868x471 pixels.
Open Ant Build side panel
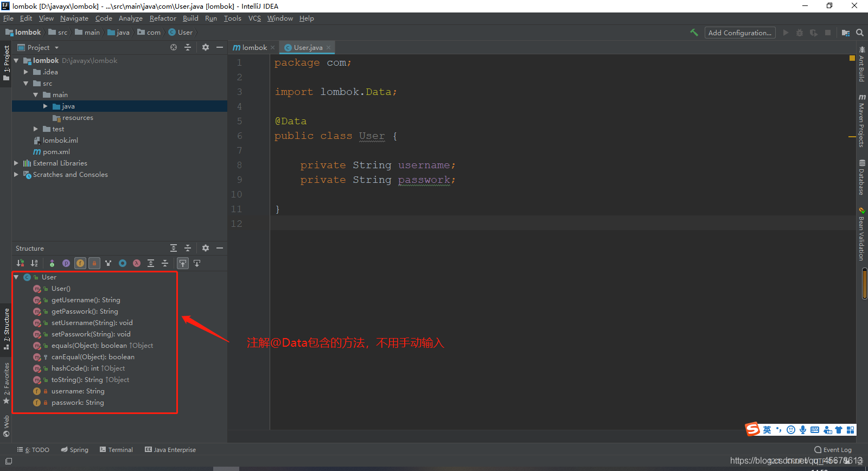pos(861,64)
